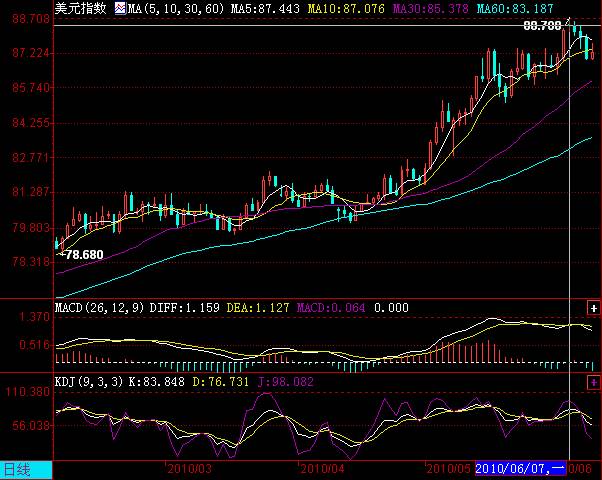Click the 美元指数 chart title
The width and height of the screenshot is (602, 480).
click(x=81, y=8)
